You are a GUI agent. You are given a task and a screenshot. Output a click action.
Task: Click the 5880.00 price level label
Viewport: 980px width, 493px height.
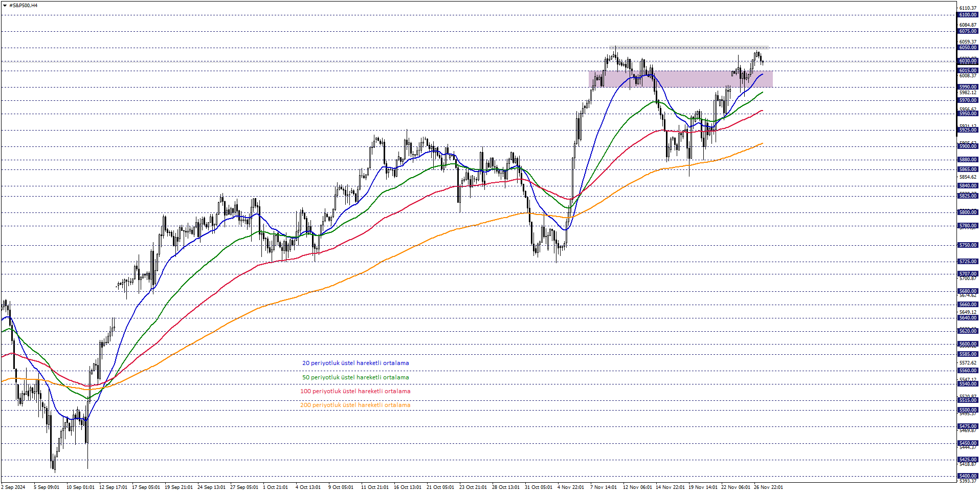click(968, 160)
